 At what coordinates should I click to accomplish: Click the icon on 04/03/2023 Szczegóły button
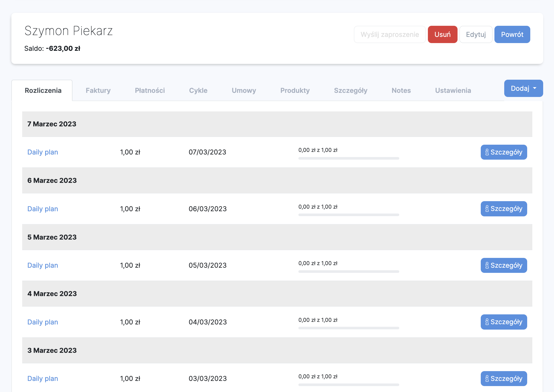487,322
